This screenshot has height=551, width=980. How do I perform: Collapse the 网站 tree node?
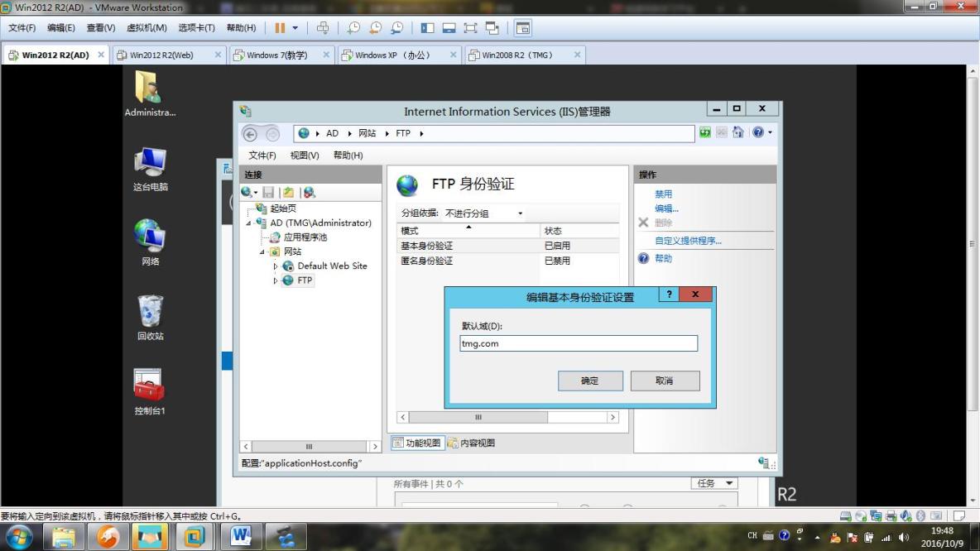coord(262,252)
